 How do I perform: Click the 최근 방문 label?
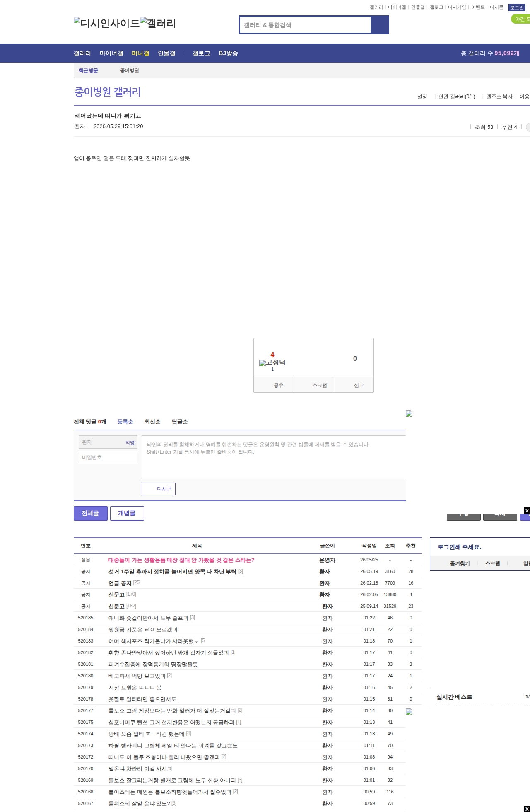[x=88, y=70]
